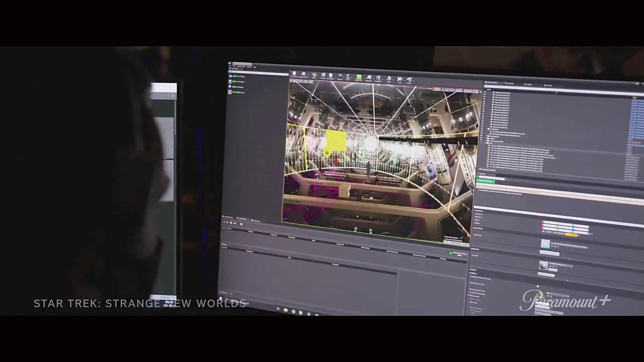The width and height of the screenshot is (644, 362).
Task: Switch to the Levels tab
Action: click(x=549, y=85)
